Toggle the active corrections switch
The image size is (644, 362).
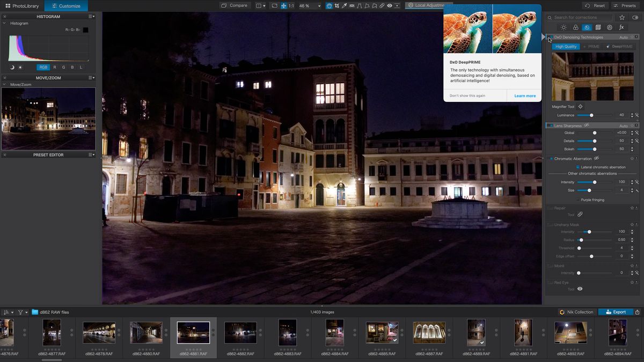pos(635,18)
